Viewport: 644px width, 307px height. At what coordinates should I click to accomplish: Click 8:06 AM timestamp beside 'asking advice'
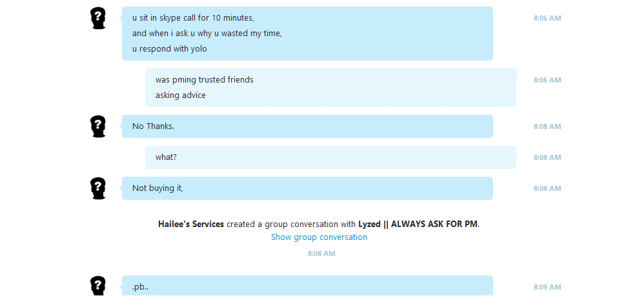pyautogui.click(x=547, y=80)
